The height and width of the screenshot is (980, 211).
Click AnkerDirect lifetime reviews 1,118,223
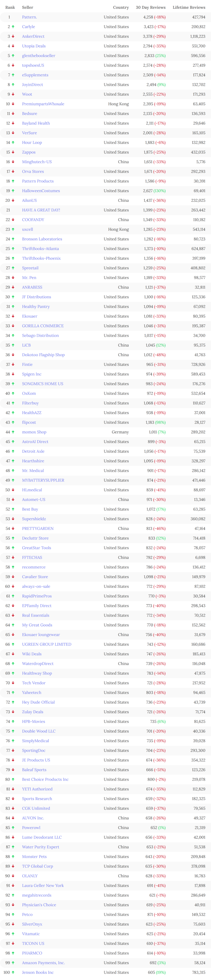pyautogui.click(x=198, y=37)
